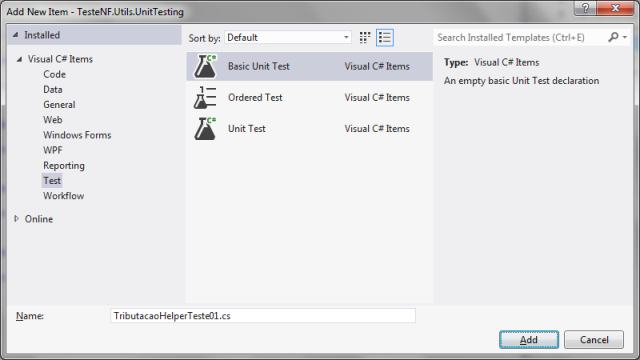Select the Basic Unit Test template name
640x360 pixels.
point(258,66)
